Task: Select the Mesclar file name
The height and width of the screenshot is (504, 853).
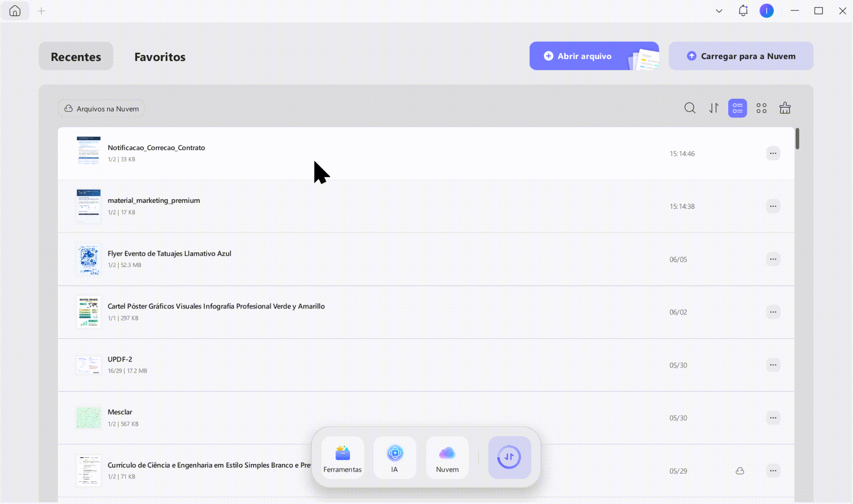Action: pos(120,412)
